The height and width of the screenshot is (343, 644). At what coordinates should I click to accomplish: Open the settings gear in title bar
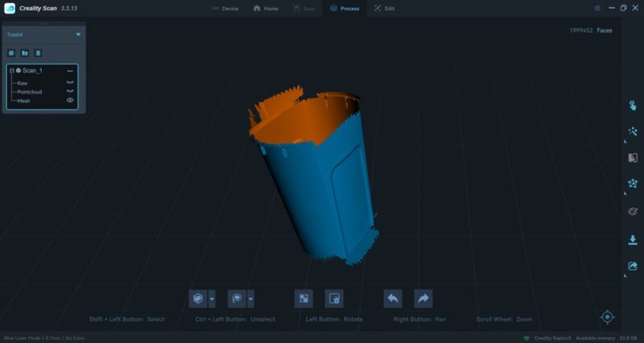[597, 8]
